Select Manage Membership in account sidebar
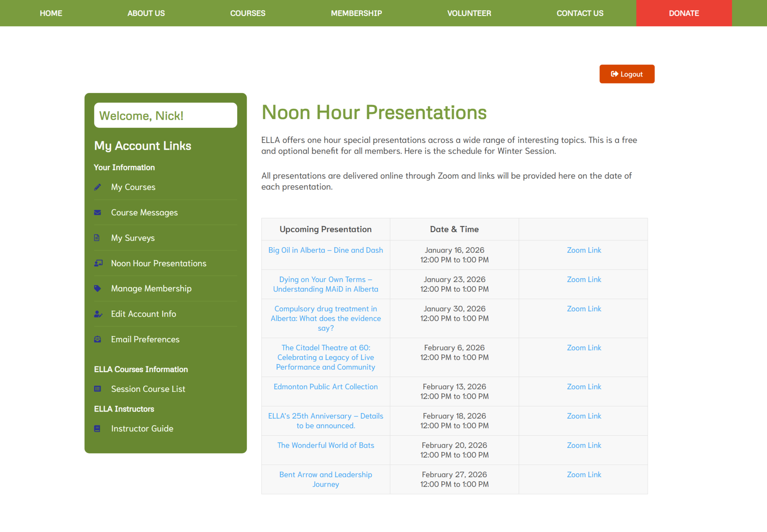The height and width of the screenshot is (532, 767). (151, 289)
